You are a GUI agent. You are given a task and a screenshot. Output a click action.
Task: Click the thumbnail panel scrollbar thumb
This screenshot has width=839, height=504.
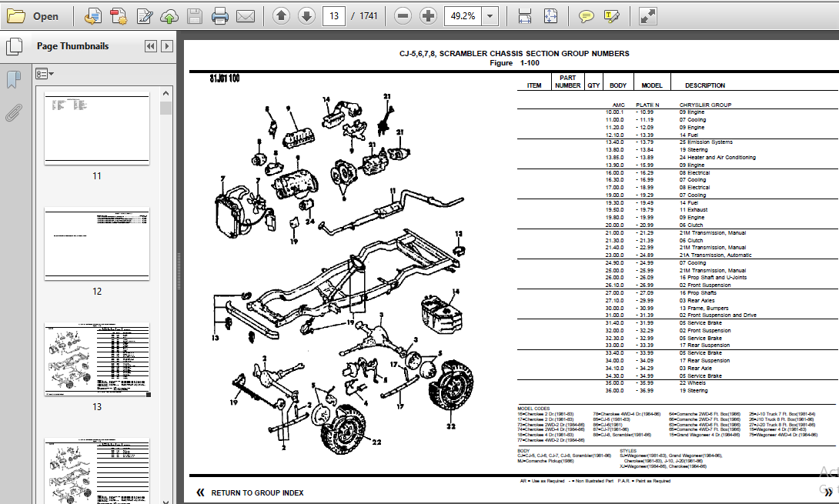click(x=165, y=108)
